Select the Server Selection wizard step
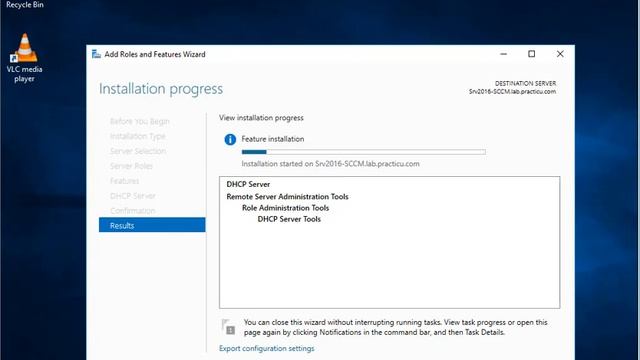This screenshot has height=360, width=640. (138, 151)
